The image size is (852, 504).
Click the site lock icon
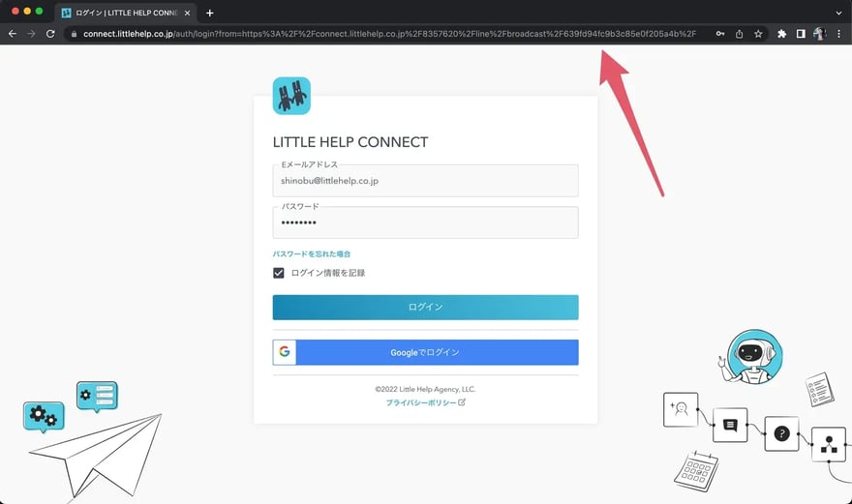click(73, 33)
